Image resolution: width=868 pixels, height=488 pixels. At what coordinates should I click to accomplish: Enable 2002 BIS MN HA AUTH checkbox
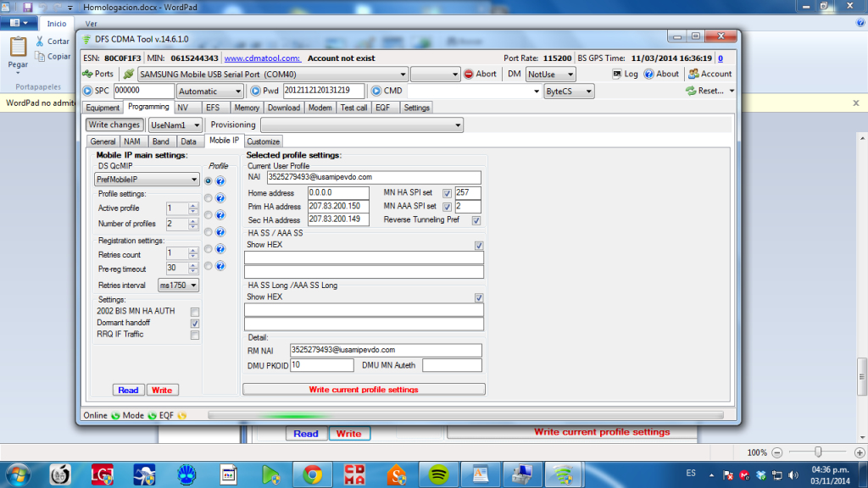coord(195,312)
